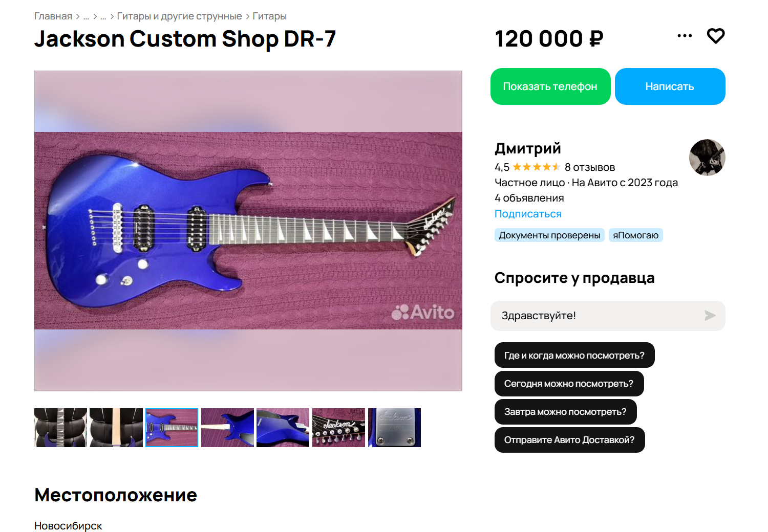This screenshot has height=532, width=768.
Task: Select the first guitar thumbnail photo
Action: coord(60,428)
